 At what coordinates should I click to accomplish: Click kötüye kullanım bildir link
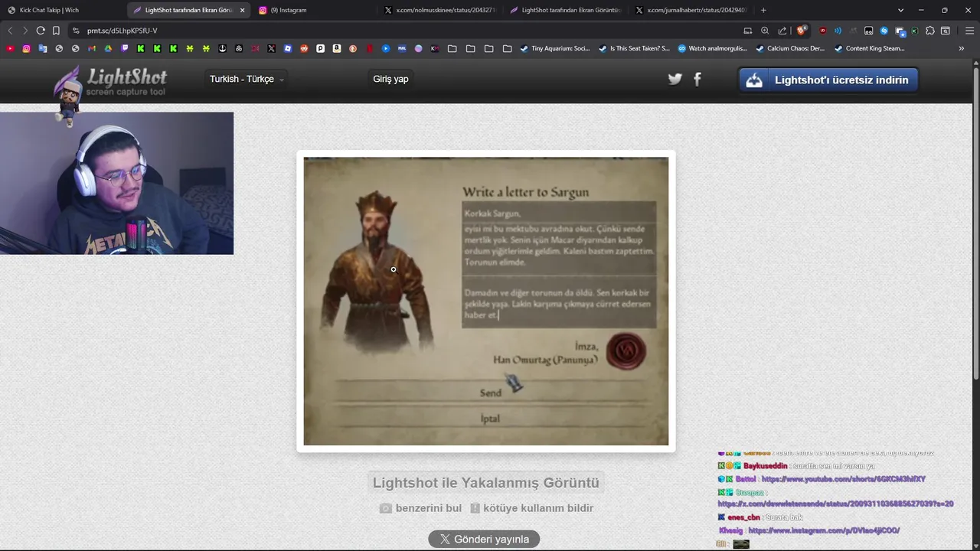pos(531,508)
